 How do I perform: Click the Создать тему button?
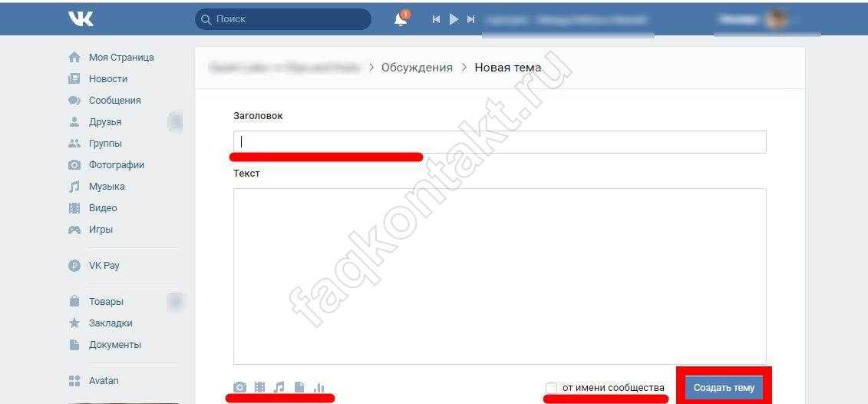[724, 388]
